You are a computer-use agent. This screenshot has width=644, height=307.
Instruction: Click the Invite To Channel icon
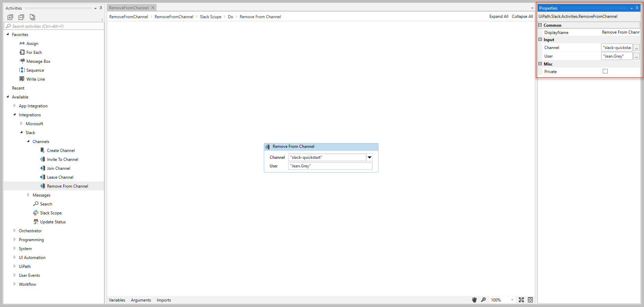coord(43,159)
